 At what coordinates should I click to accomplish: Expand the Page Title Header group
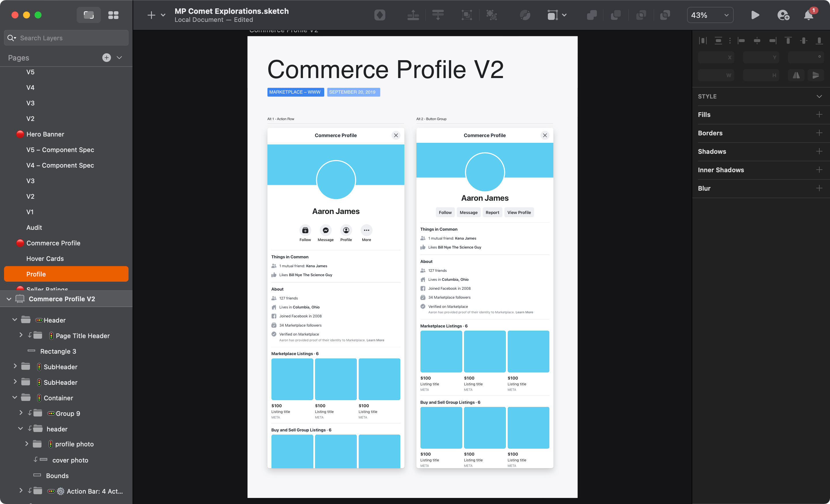[x=21, y=335]
